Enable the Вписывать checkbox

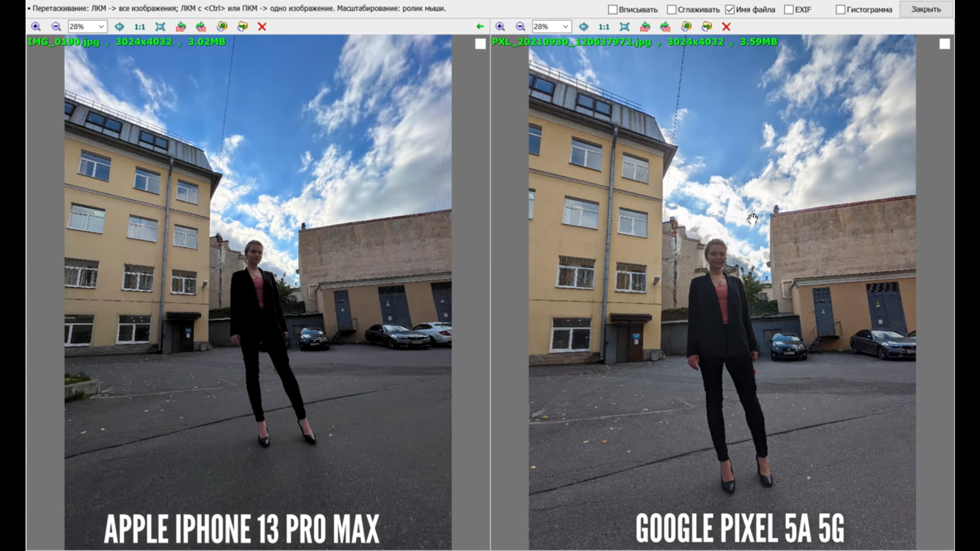(x=613, y=10)
